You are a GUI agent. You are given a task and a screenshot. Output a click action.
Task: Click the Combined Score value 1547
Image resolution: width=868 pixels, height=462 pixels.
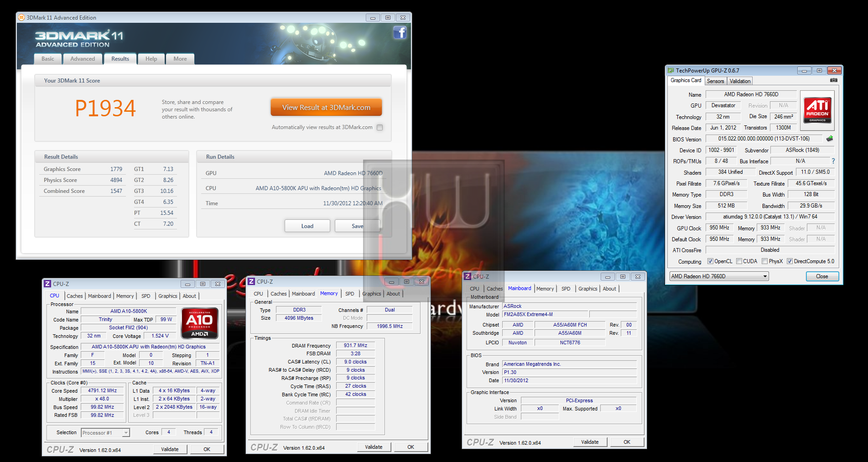pos(116,191)
